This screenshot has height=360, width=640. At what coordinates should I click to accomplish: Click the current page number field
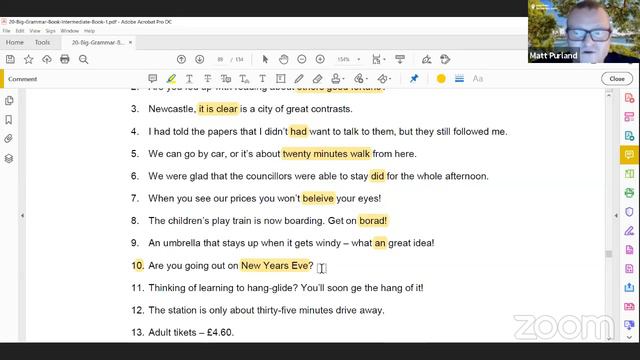point(220,59)
